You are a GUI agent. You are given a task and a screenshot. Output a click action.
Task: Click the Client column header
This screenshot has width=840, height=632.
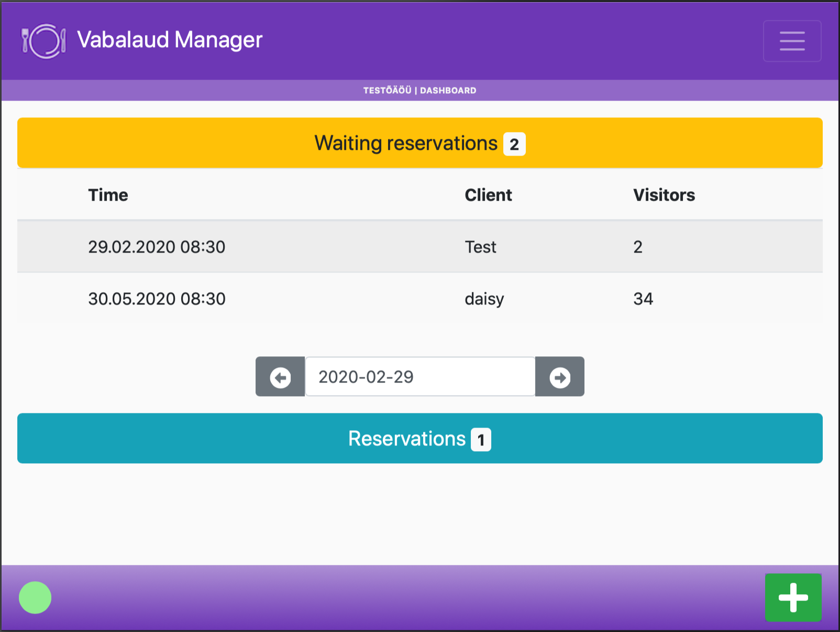coord(488,195)
